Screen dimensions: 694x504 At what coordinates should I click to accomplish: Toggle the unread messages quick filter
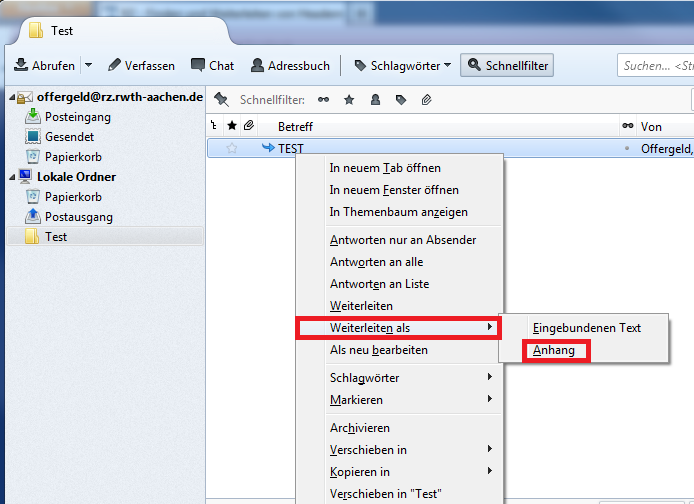click(x=323, y=100)
